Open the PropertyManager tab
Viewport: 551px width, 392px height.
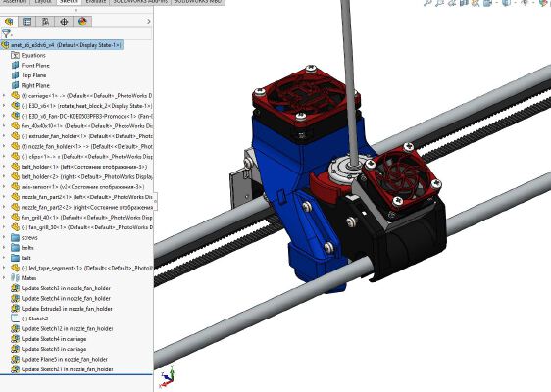pos(27,22)
